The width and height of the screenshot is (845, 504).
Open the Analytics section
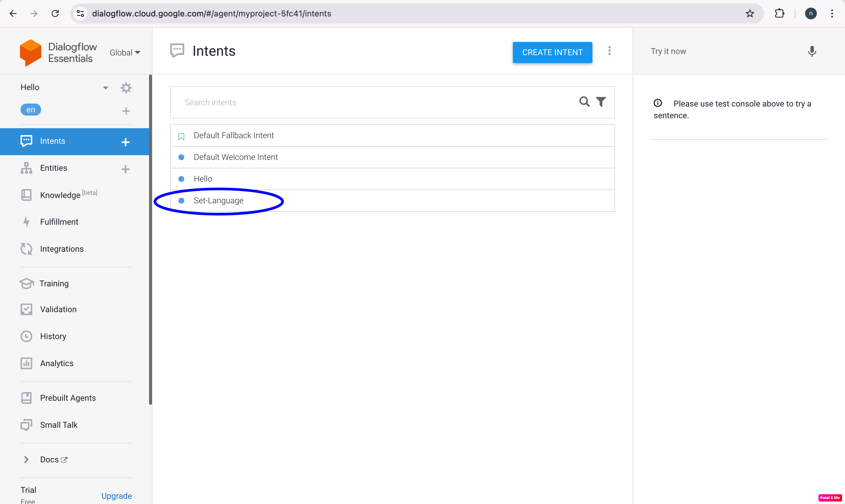pos(57,363)
